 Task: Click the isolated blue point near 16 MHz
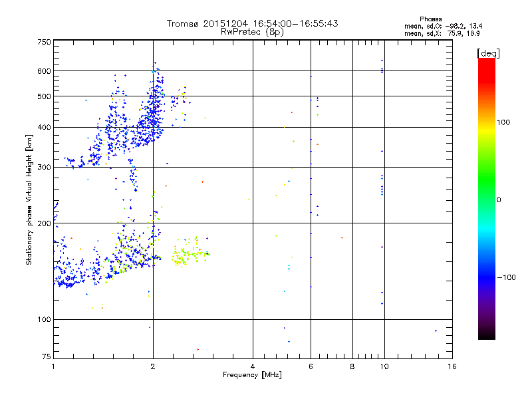[436, 331]
